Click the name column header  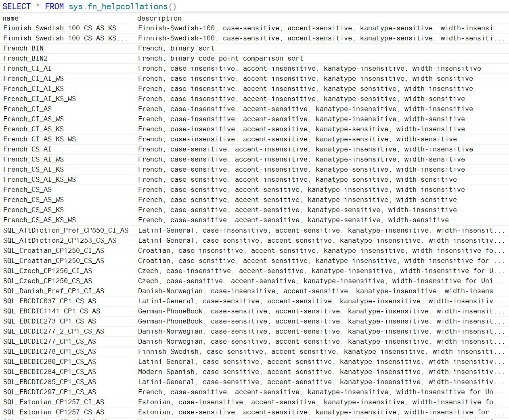pyautogui.click(x=11, y=18)
